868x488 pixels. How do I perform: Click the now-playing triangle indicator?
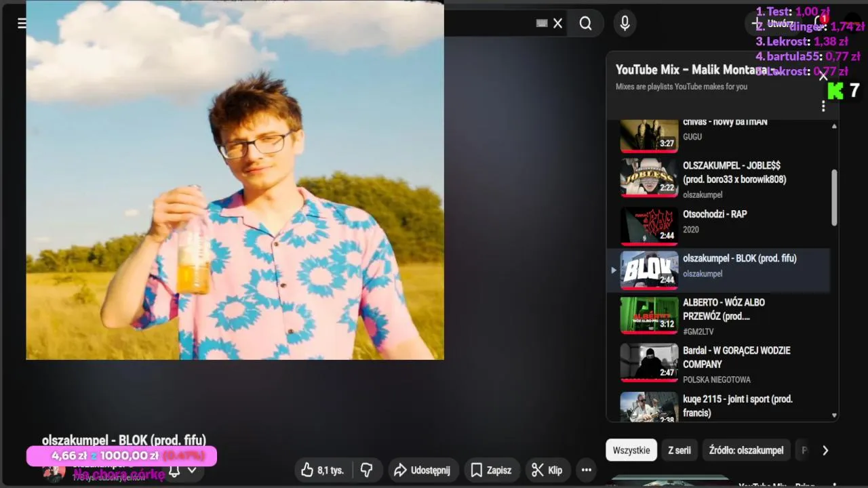click(614, 270)
